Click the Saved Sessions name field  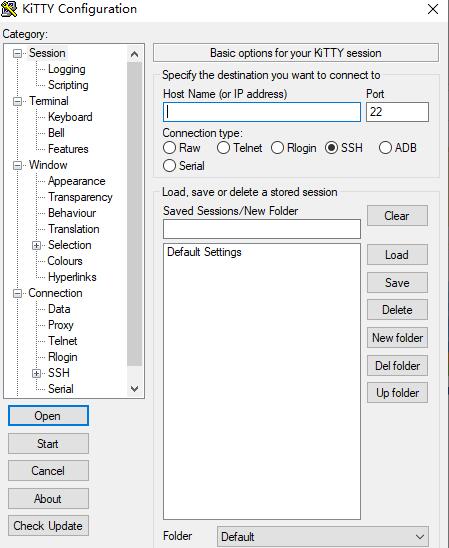pos(262,229)
